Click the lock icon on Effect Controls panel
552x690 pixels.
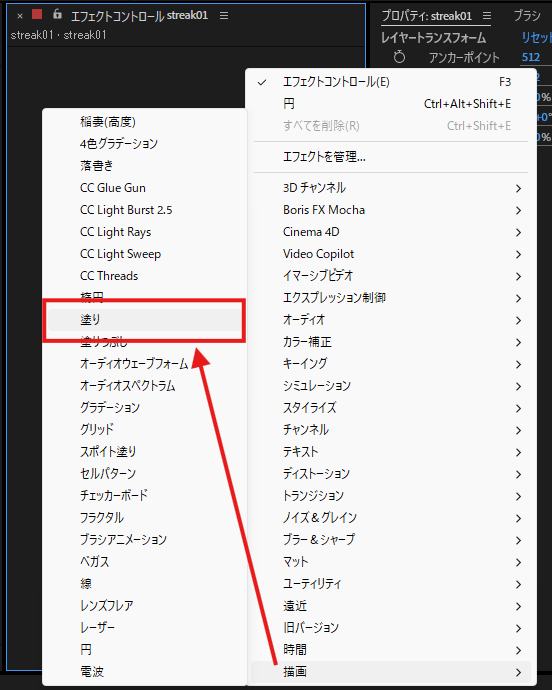coord(57,14)
